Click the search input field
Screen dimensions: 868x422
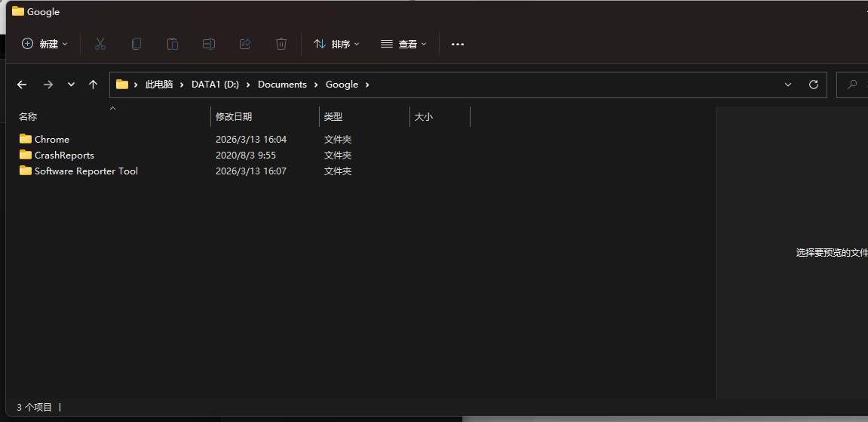[852, 85]
